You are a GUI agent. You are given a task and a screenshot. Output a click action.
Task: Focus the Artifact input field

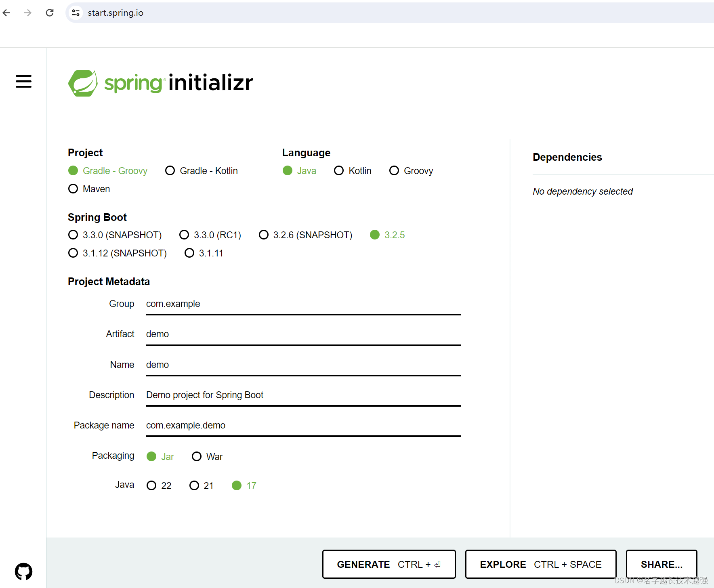303,334
